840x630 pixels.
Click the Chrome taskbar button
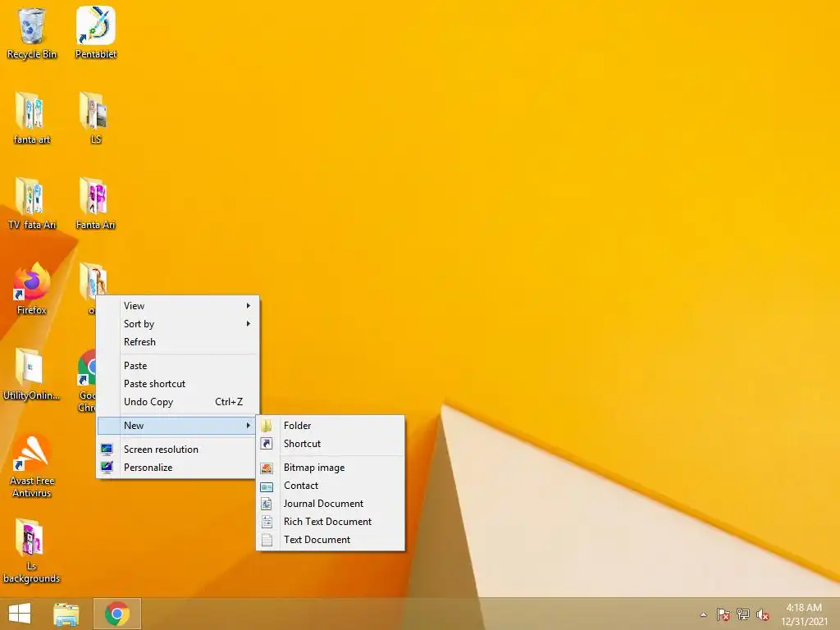[x=117, y=614]
